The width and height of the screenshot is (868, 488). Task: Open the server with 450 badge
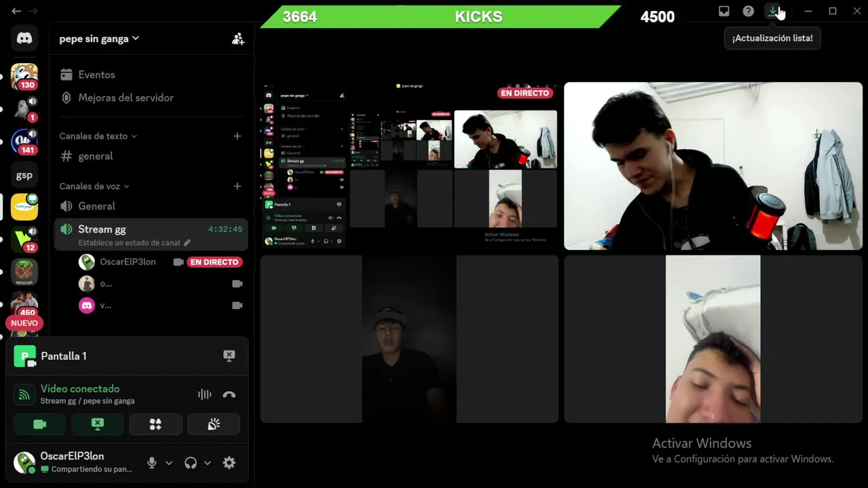click(x=24, y=304)
